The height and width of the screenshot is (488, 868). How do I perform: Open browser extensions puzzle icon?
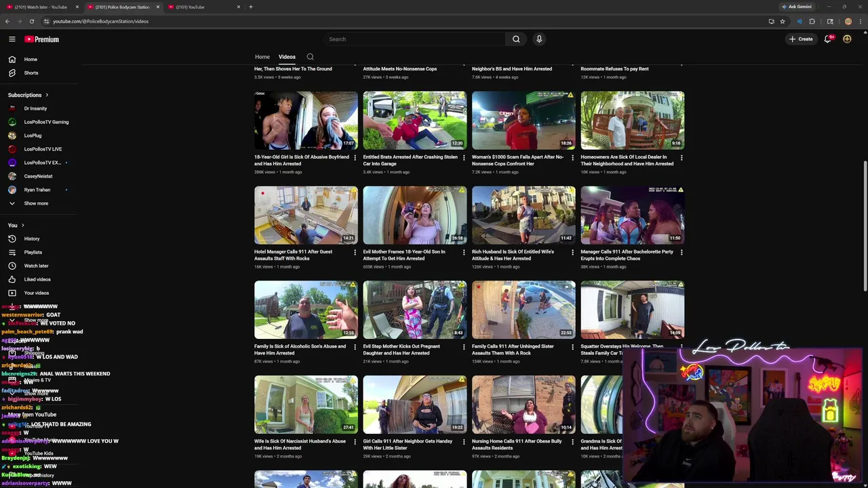tap(812, 21)
